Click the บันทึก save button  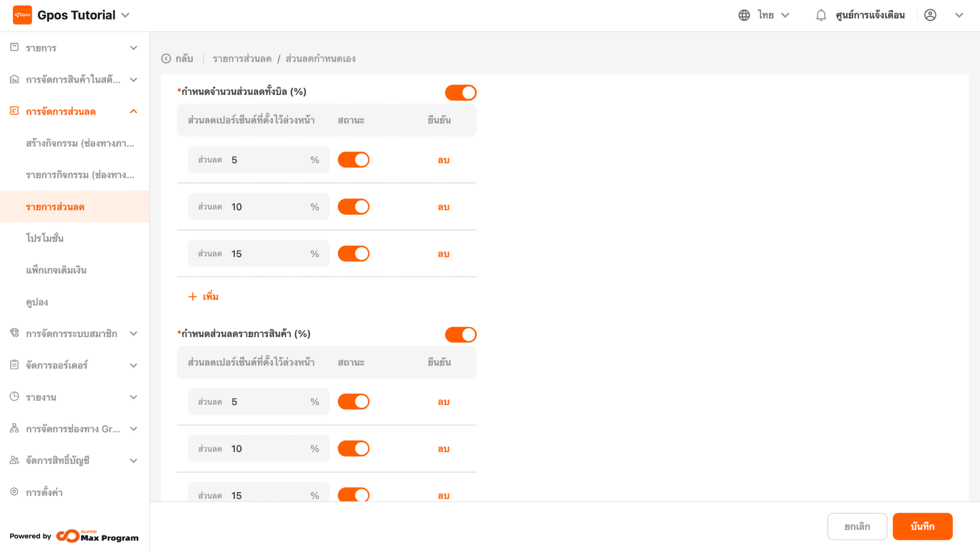(922, 527)
